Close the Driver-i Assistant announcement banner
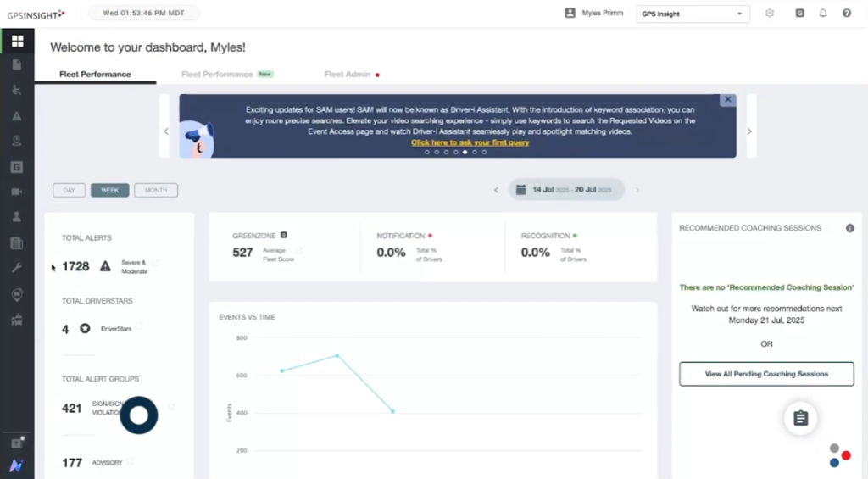Image resolution: width=868 pixels, height=479 pixels. 727,100
